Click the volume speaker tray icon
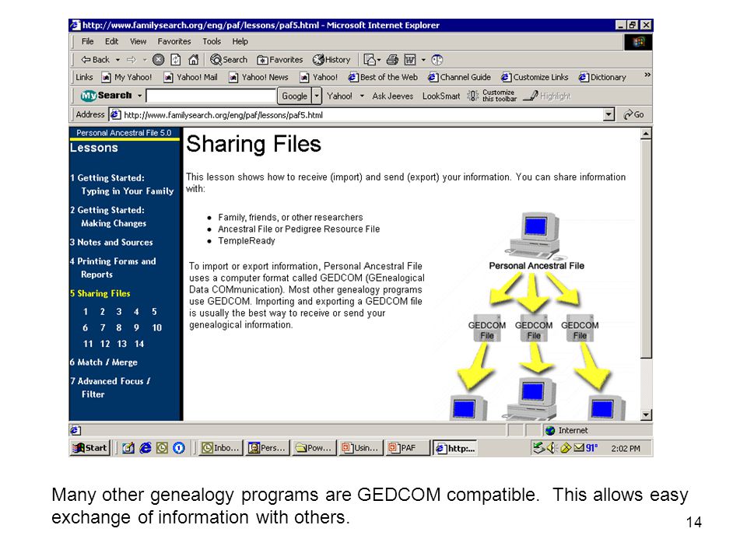The height and width of the screenshot is (560, 747). coord(551,448)
